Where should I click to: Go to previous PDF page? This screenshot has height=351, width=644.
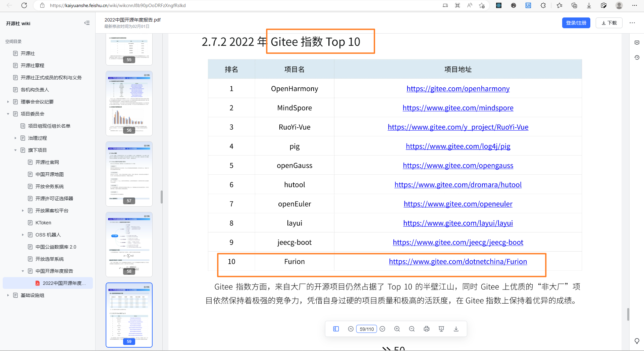tap(351, 329)
